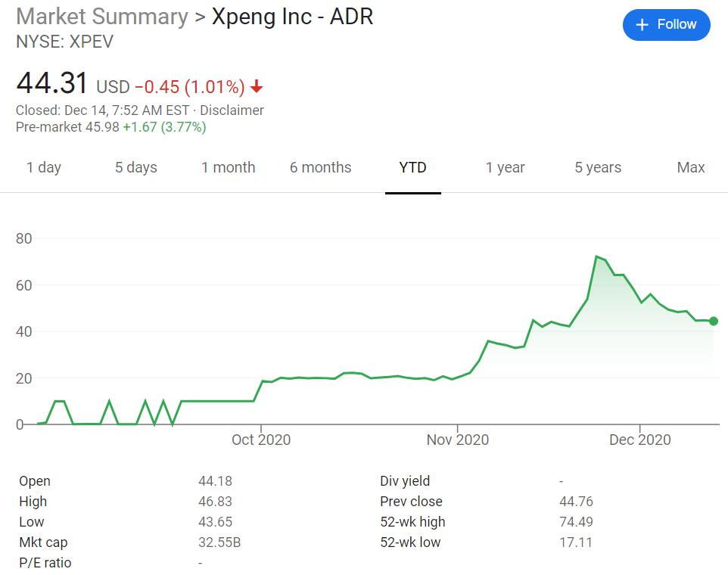Image resolution: width=728 pixels, height=575 pixels.
Task: Switch to the 1 year view
Action: [x=505, y=167]
